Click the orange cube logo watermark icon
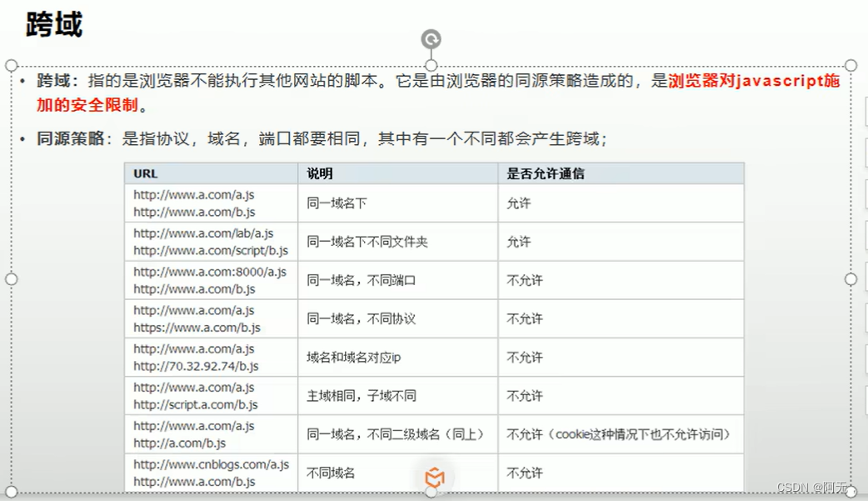The height and width of the screenshot is (501, 868). (434, 478)
